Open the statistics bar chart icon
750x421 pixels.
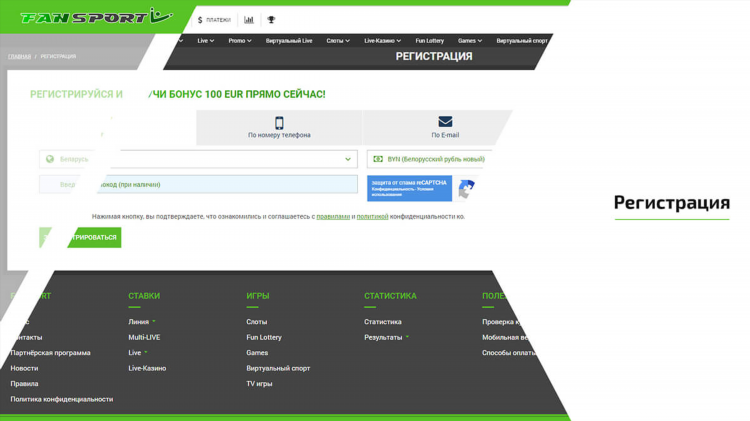249,20
